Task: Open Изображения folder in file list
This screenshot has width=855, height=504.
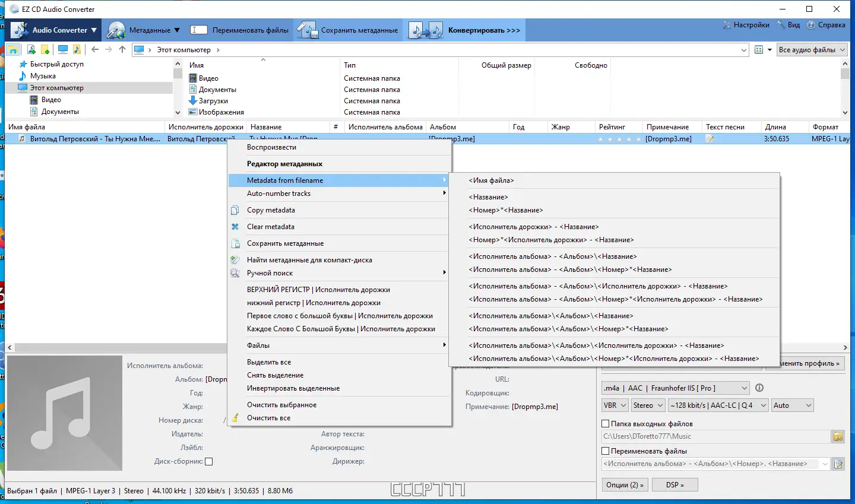Action: 221,112
